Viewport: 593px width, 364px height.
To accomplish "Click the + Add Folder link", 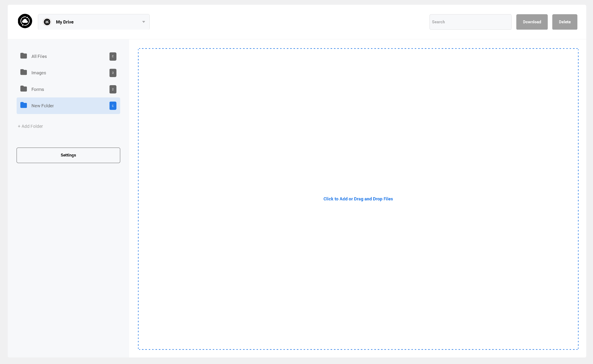I will pyautogui.click(x=30, y=126).
